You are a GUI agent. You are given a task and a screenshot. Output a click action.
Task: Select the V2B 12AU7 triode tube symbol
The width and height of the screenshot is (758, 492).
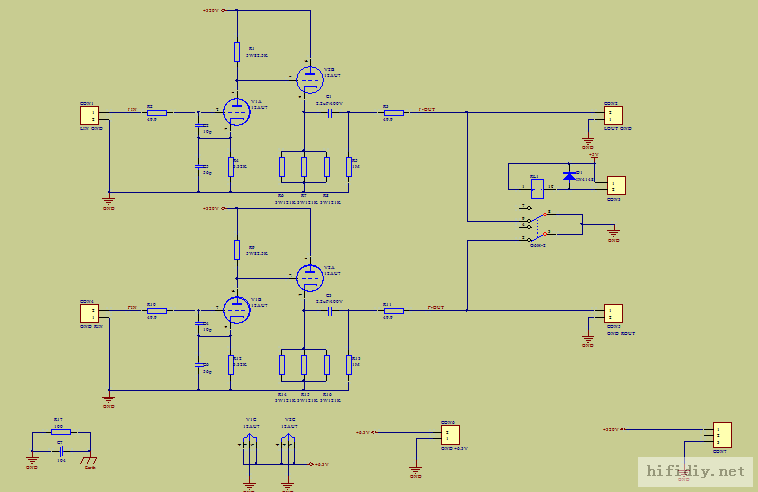pyautogui.click(x=310, y=80)
